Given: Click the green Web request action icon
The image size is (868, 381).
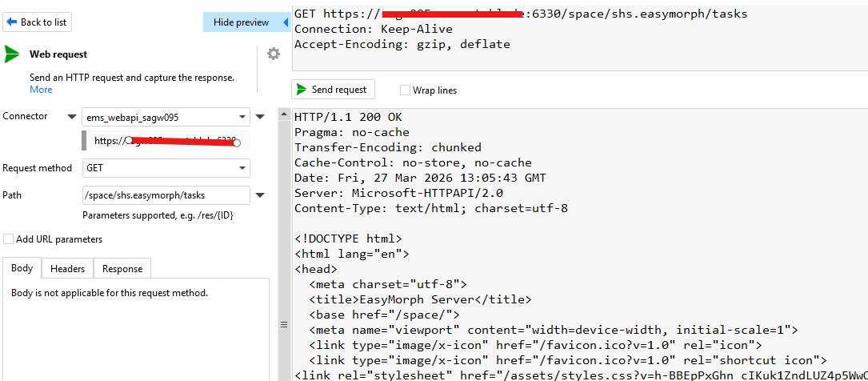Looking at the screenshot, I should (x=12, y=54).
